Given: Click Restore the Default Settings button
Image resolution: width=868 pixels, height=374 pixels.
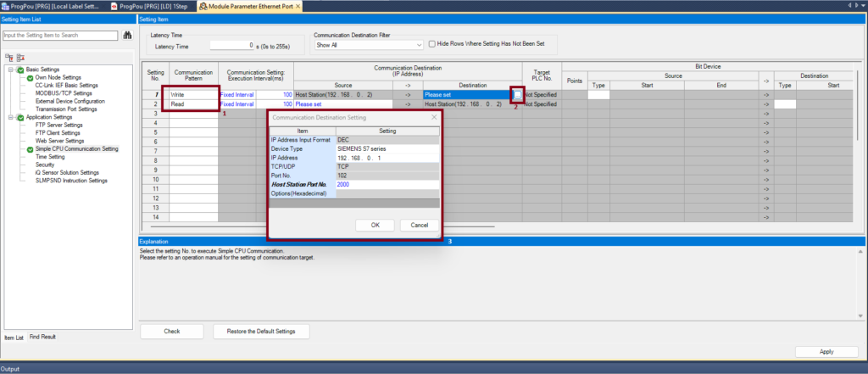Looking at the screenshot, I should coord(261,331).
